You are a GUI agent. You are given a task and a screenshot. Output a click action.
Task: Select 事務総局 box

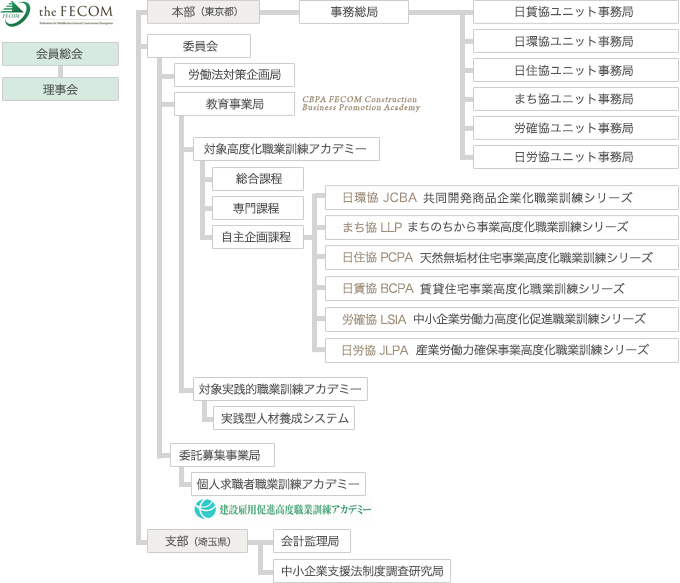pos(354,12)
